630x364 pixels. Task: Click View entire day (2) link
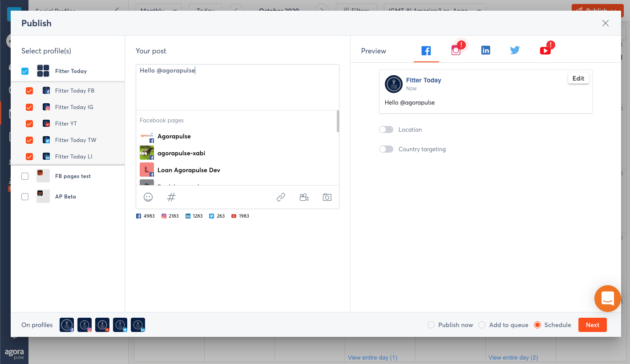[513, 357]
